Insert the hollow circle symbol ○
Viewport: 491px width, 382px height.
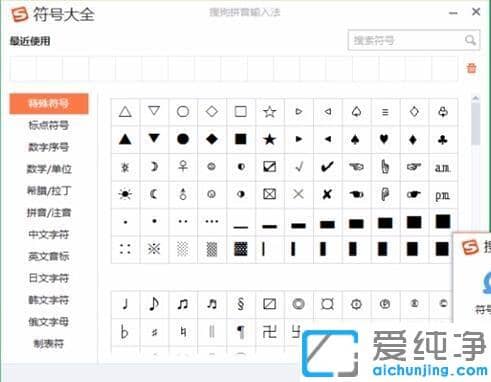pos(183,111)
